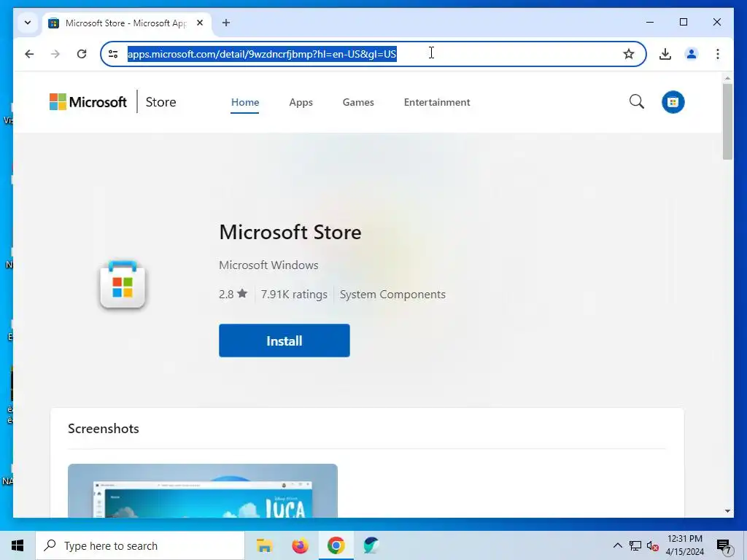Maximize the Chrome window
Image resolution: width=747 pixels, height=560 pixels.
683,22
